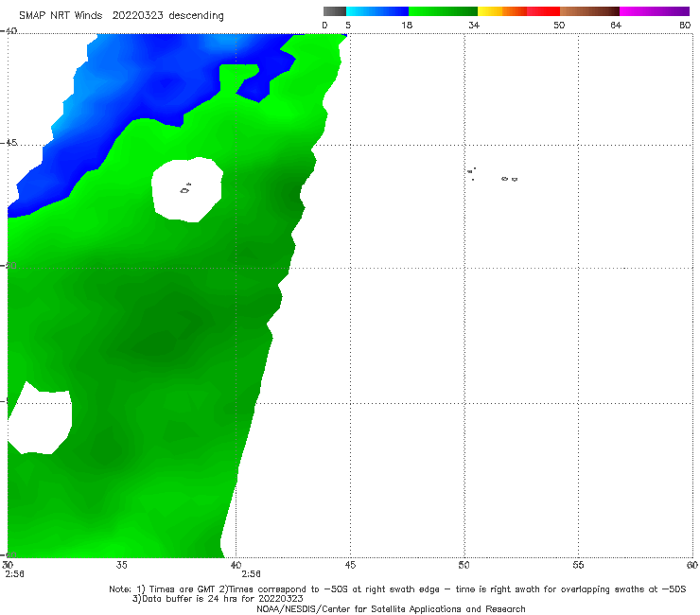Click the word "descending" in the title

coord(196,16)
